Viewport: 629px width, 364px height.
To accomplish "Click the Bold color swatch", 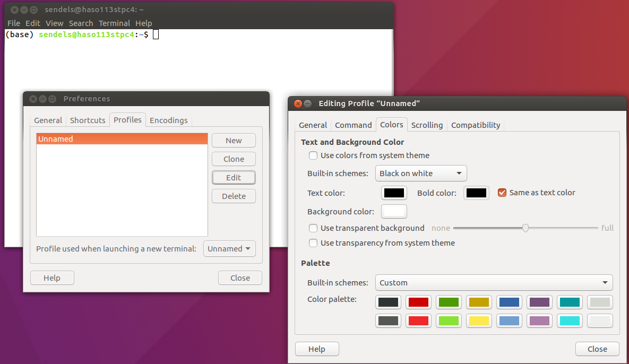I will (x=476, y=193).
